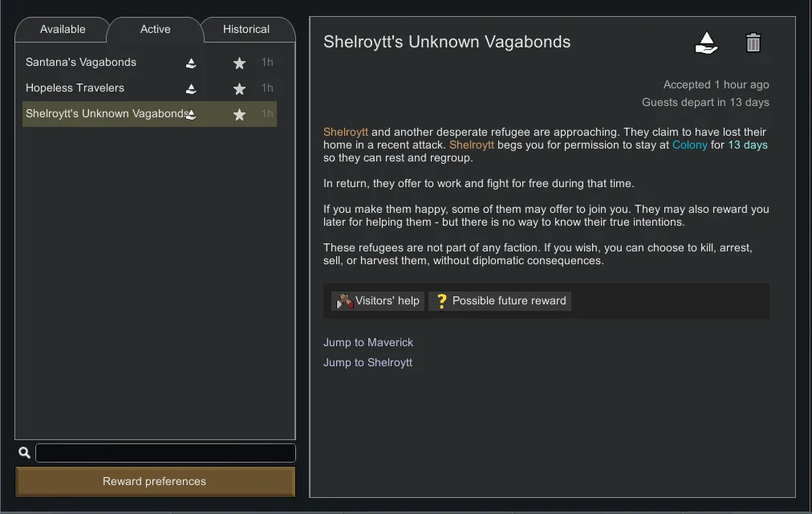Viewport: 812px width, 514px height.
Task: Click the Colony link in quest description
Action: (690, 145)
